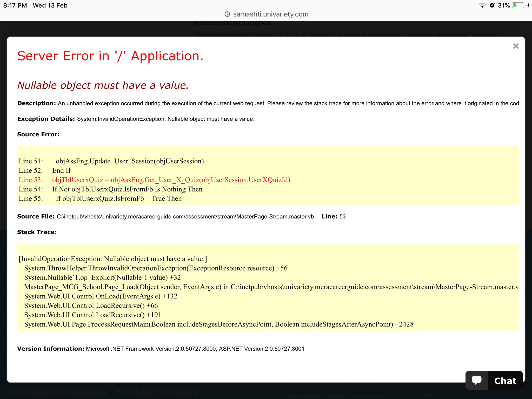The height and width of the screenshot is (399, 532).
Task: Click the ProcessRequestMain +2428 trace line
Action: (219, 324)
